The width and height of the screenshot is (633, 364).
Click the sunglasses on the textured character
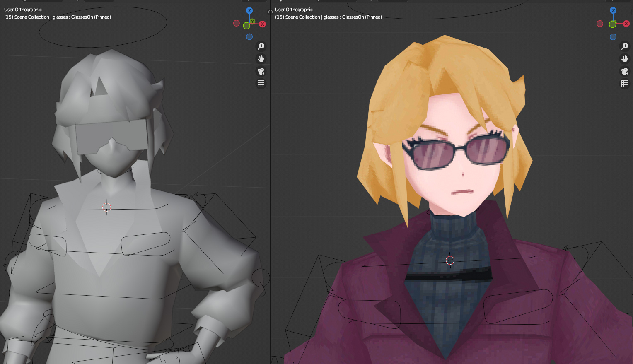coord(456,152)
